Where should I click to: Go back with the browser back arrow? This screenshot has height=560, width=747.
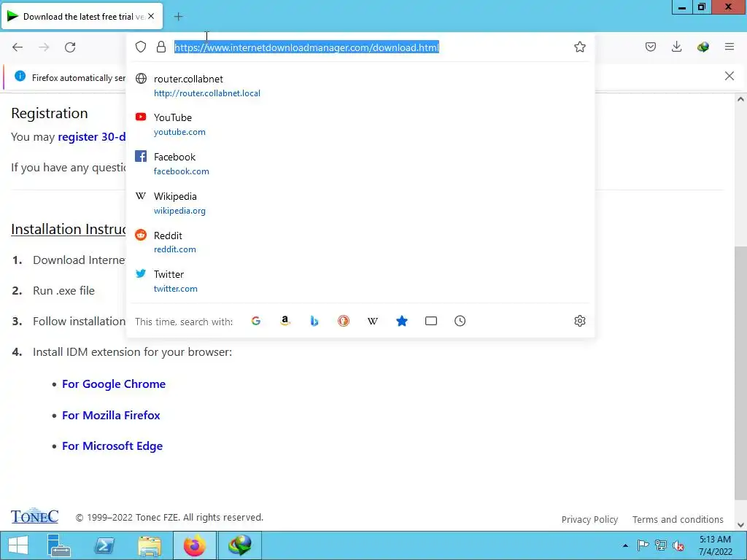point(18,47)
